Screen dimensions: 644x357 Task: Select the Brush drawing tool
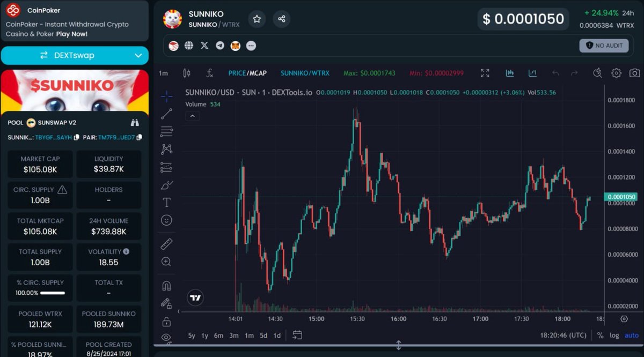pyautogui.click(x=166, y=184)
